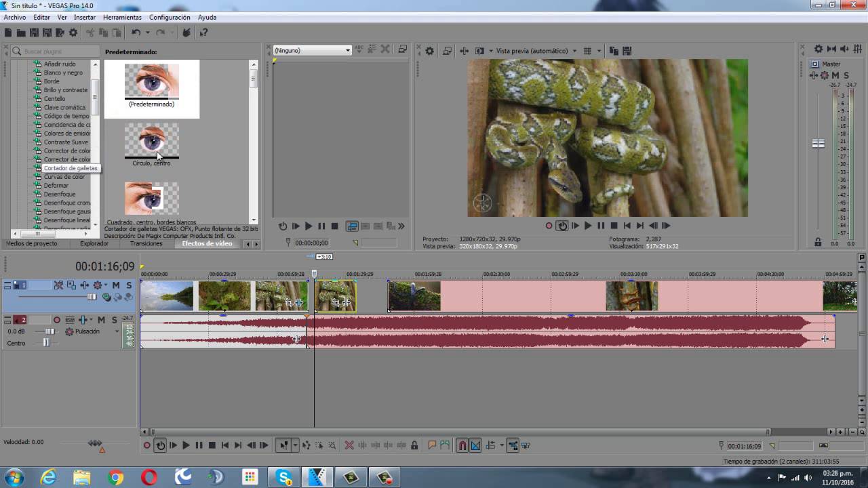Viewport: 868px width, 488px height.
Task: Click the split screen view icon
Action: click(x=480, y=51)
